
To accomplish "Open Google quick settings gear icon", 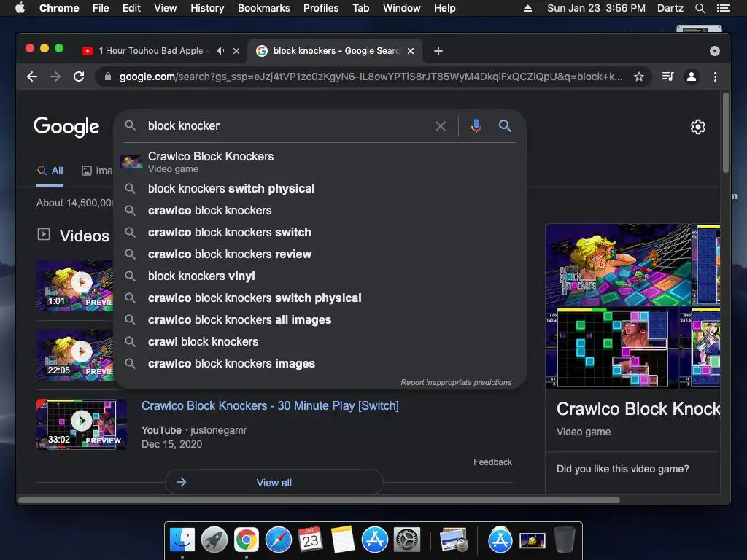I will 698,127.
